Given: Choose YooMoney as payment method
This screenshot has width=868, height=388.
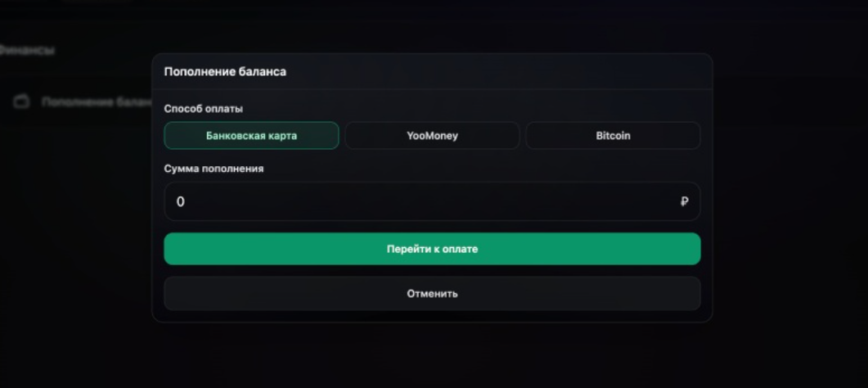Looking at the screenshot, I should coord(432,136).
